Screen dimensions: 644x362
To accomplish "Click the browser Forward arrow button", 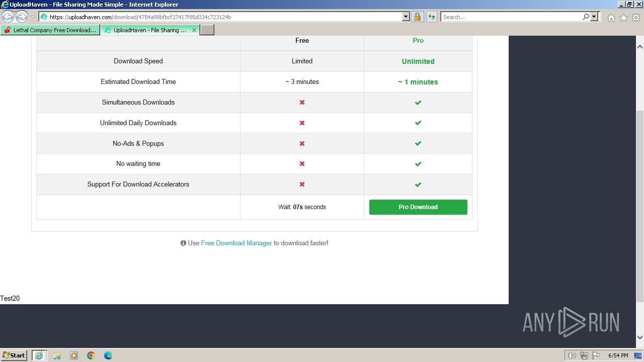I will 22,17.
